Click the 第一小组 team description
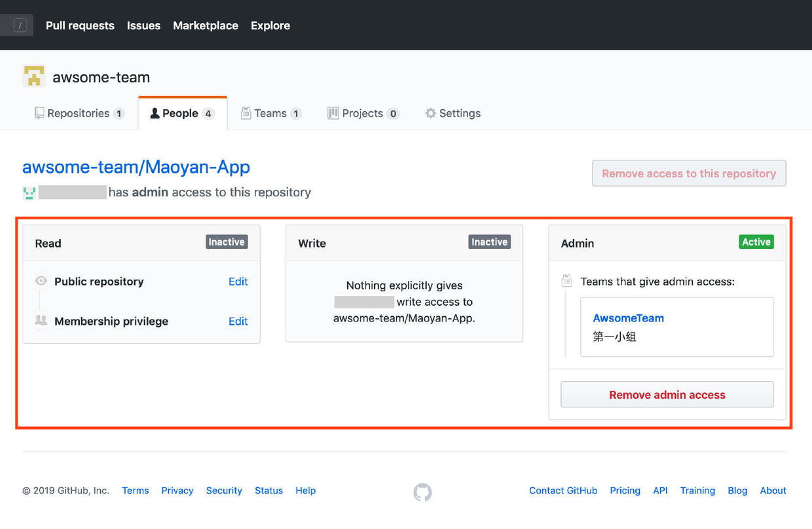Screen dimensions: 812x529 click(615, 337)
